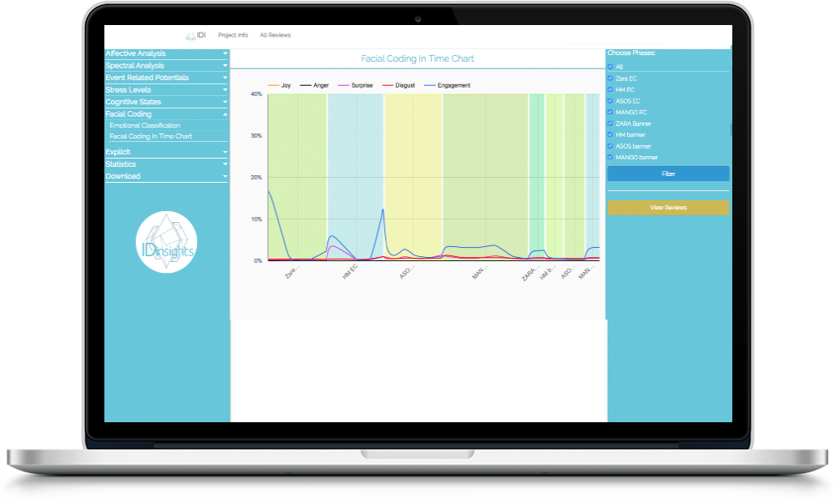
Task: Click the blue Filter button
Action: [668, 174]
